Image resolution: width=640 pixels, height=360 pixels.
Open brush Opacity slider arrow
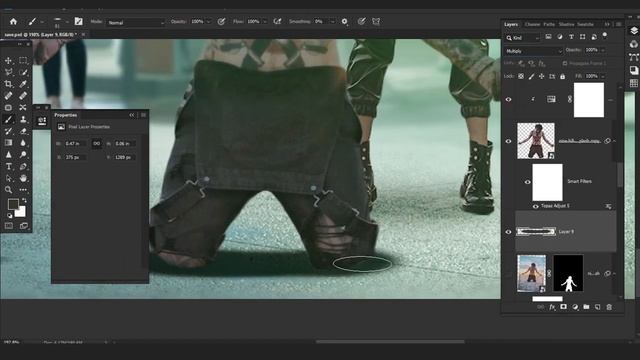[x=209, y=22]
